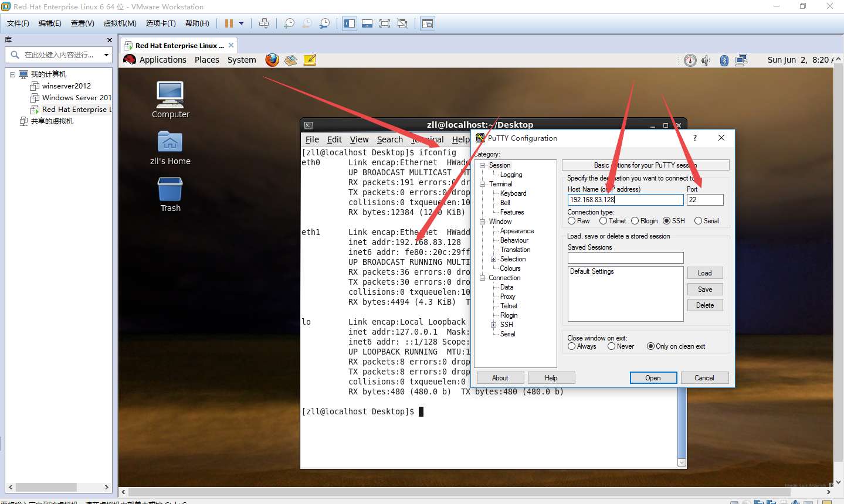Open the terminal's Search menu
This screenshot has height=504, width=844.
pyautogui.click(x=390, y=139)
